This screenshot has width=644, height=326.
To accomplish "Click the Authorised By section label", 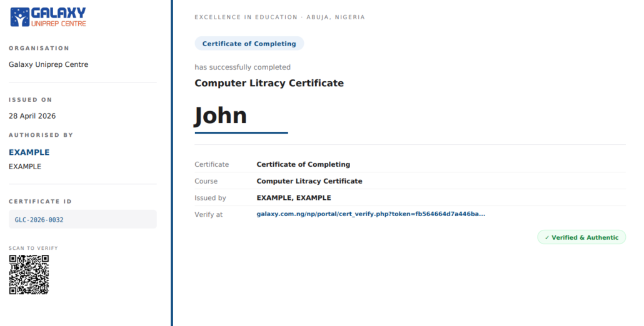I will 41,135.
